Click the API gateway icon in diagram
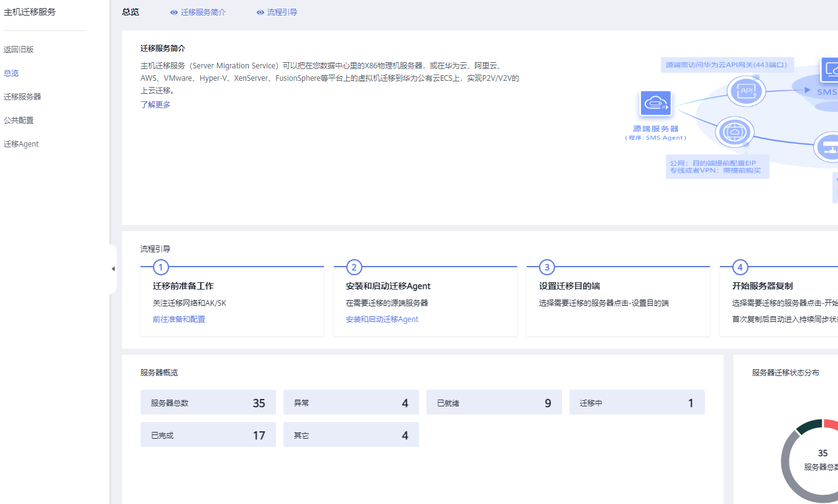 [746, 91]
